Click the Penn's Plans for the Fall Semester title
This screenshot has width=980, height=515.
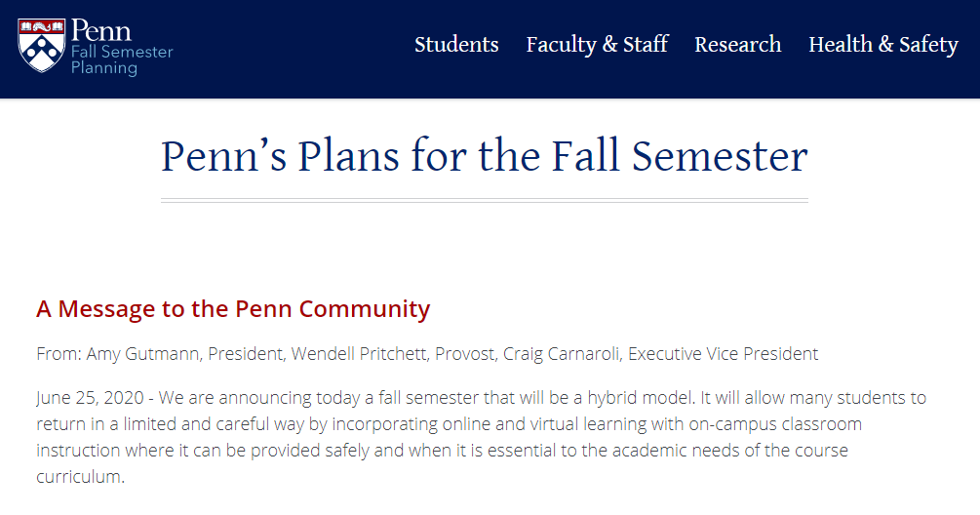click(484, 156)
